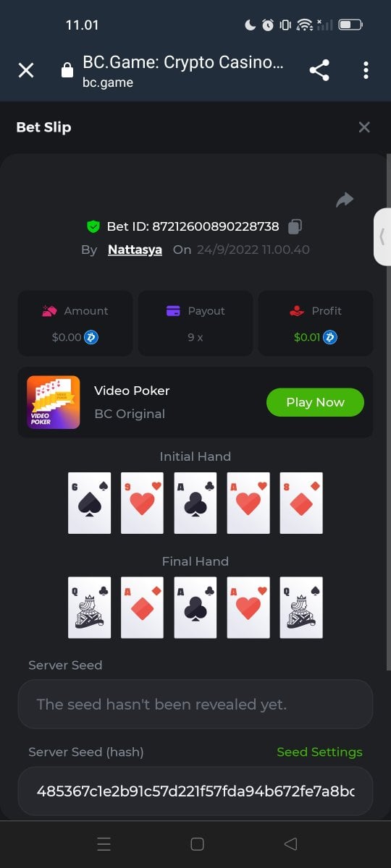Open the Nattasya user profile link
Image resolution: width=391 pixels, height=868 pixels.
click(135, 250)
